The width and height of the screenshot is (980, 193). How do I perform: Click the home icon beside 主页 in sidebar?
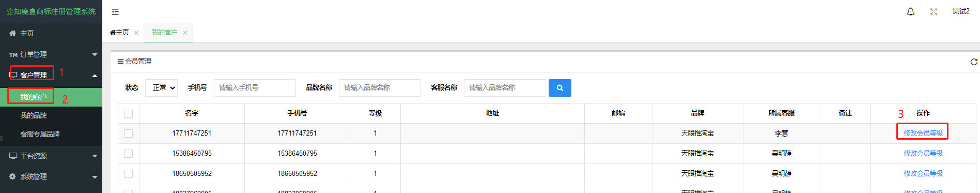pos(13,33)
